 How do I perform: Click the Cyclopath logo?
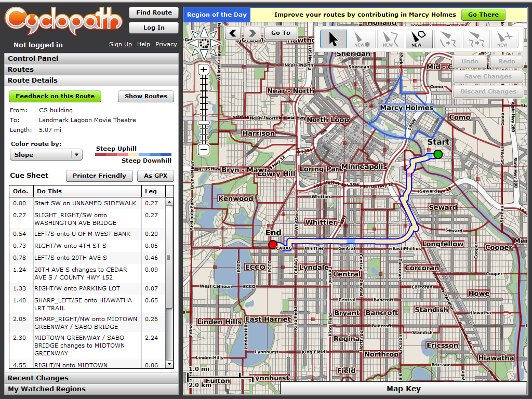pos(63,21)
